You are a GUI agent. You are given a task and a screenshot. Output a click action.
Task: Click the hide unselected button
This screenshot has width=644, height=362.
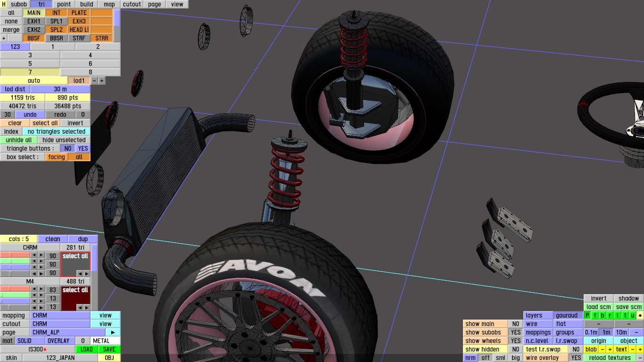(x=64, y=140)
